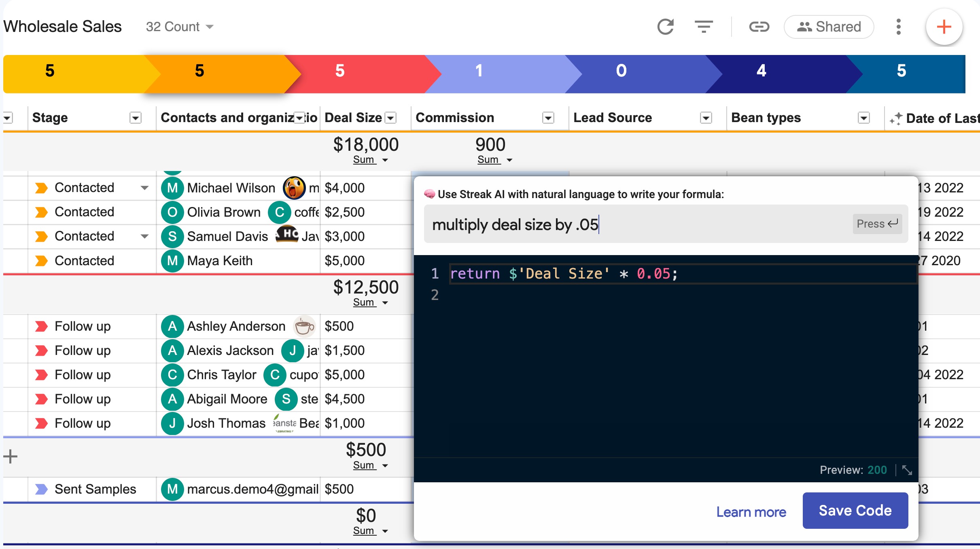Screen dimensions: 980x549
Task: Add new box with orange plus button
Action: click(944, 27)
